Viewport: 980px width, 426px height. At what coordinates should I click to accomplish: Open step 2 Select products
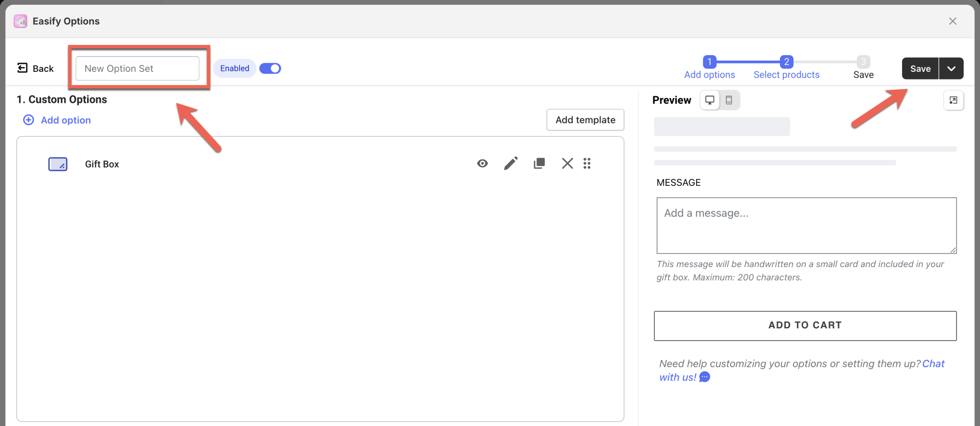786,68
